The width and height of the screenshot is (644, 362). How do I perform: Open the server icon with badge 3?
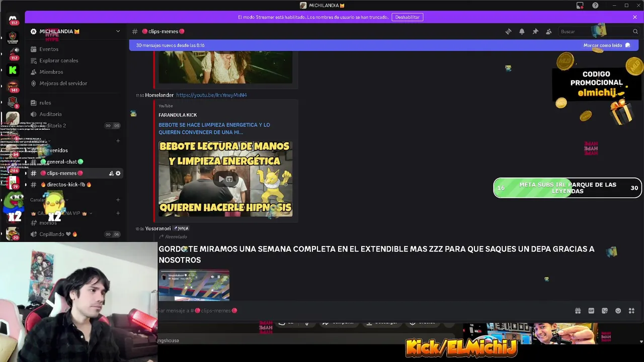pyautogui.click(x=13, y=102)
